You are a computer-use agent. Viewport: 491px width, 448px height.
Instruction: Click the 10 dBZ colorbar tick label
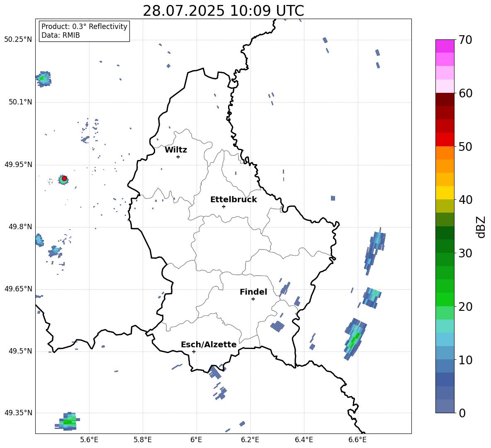(x=465, y=360)
